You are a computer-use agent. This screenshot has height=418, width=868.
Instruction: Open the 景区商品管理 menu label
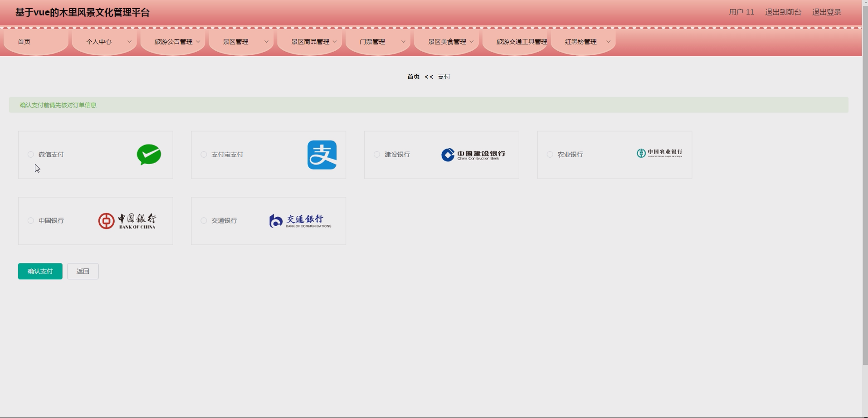pyautogui.click(x=310, y=42)
